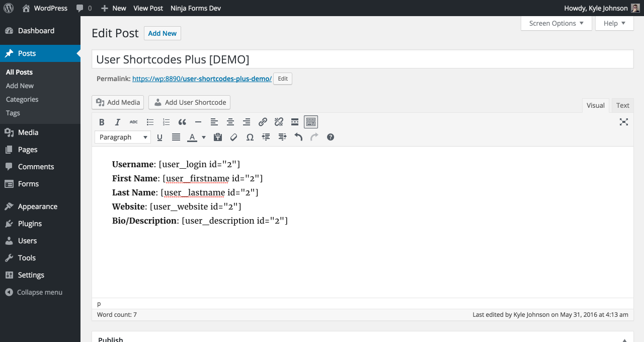Open the post permalink URL
The height and width of the screenshot is (342, 644).
coord(202,79)
